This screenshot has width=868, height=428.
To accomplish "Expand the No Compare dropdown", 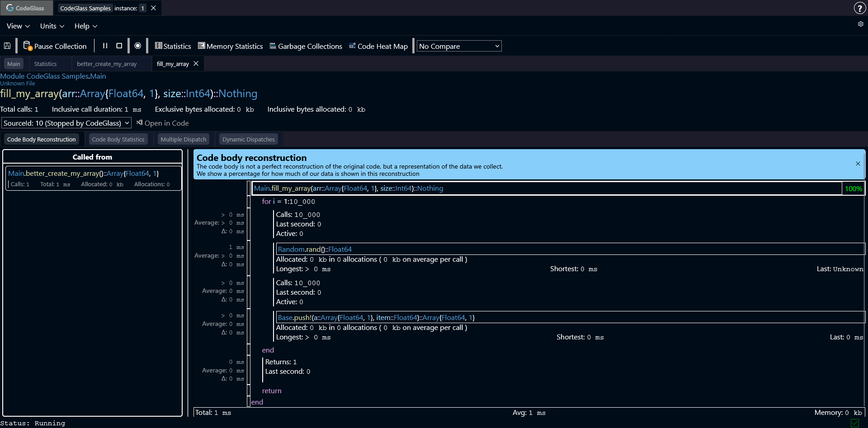I will click(x=459, y=46).
